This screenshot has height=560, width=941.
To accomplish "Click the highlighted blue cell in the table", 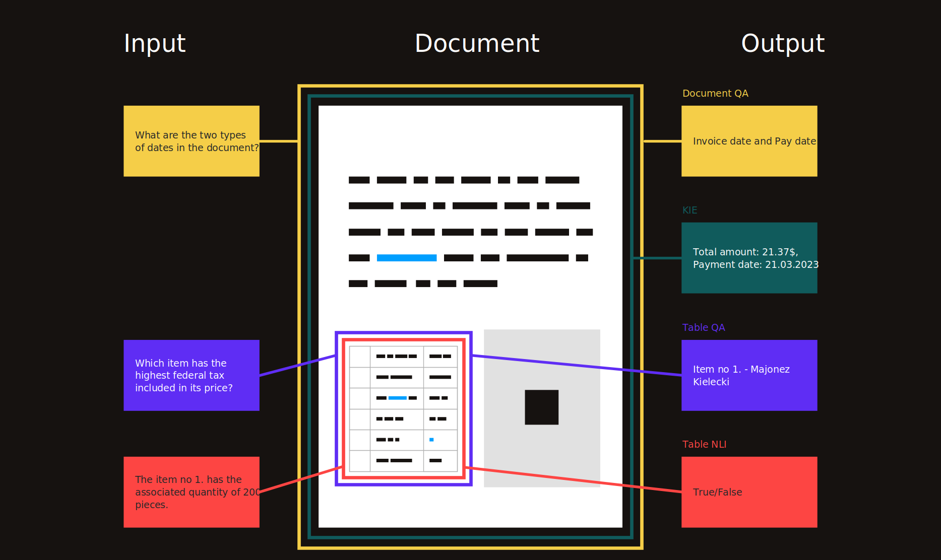I will [x=397, y=398].
